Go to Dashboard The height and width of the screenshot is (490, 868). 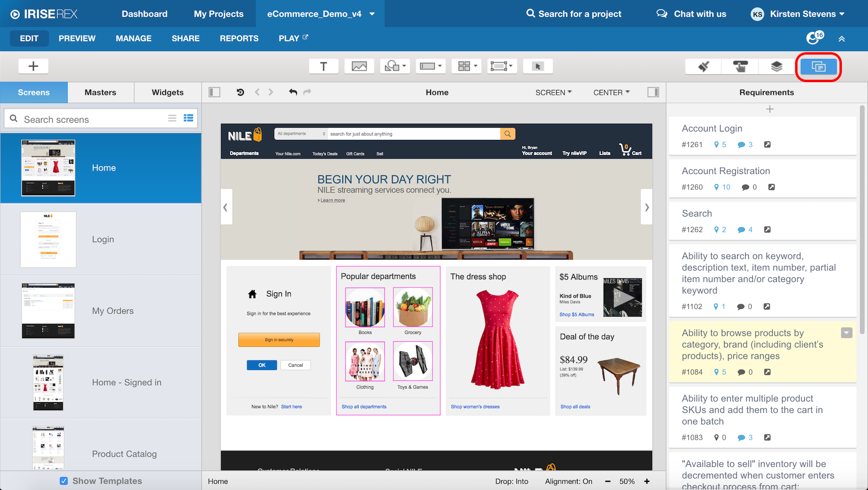(x=144, y=14)
